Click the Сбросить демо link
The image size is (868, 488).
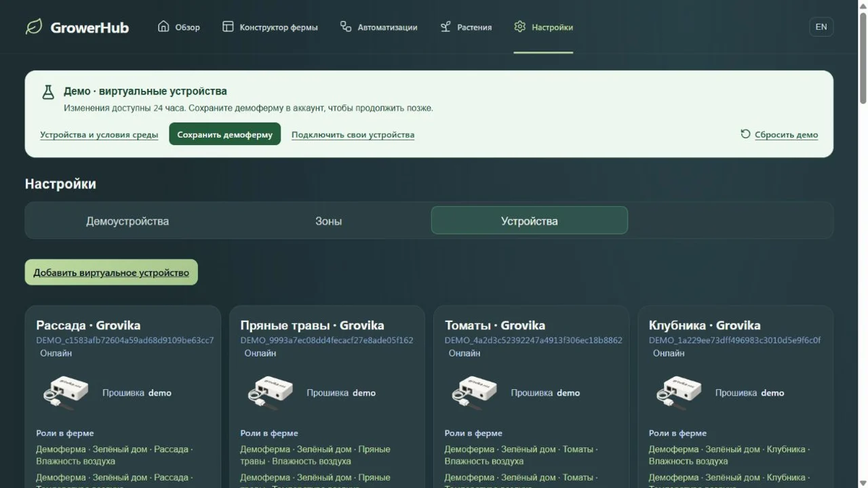786,134
